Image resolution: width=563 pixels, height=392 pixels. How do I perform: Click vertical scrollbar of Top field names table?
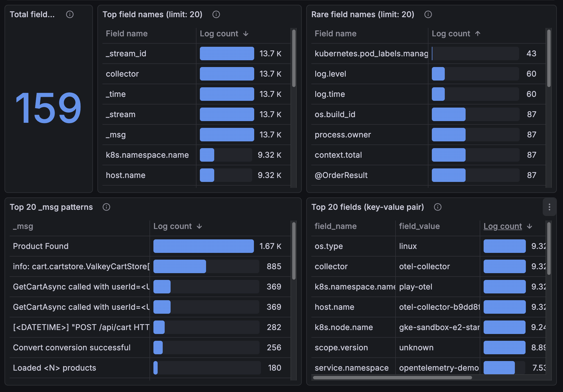294,58
